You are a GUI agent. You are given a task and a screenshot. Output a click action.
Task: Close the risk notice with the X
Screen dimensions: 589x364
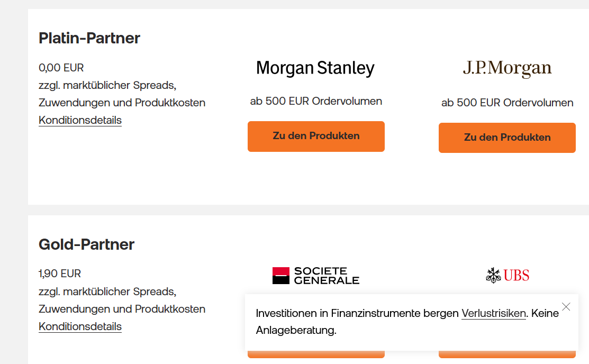[x=566, y=307]
